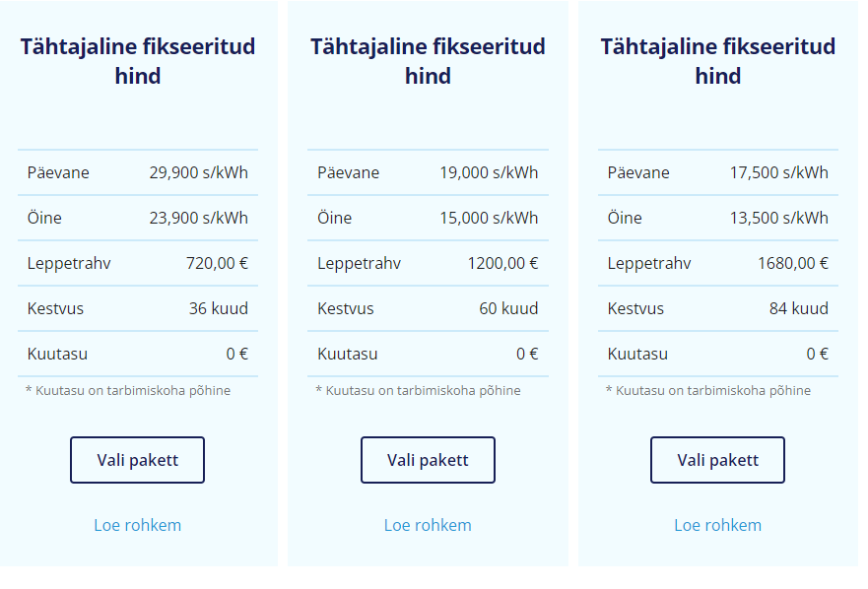Open Loe rohkem under the 36-month package
868x589 pixels.
point(137,525)
